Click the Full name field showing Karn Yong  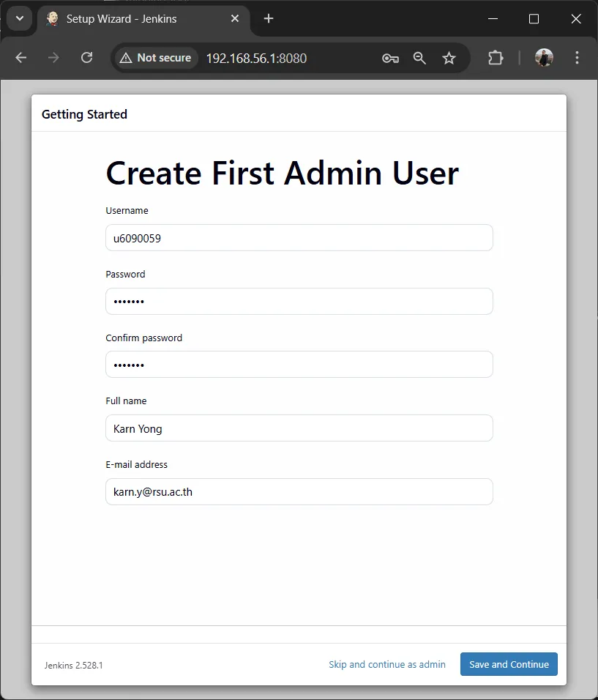pyautogui.click(x=299, y=428)
